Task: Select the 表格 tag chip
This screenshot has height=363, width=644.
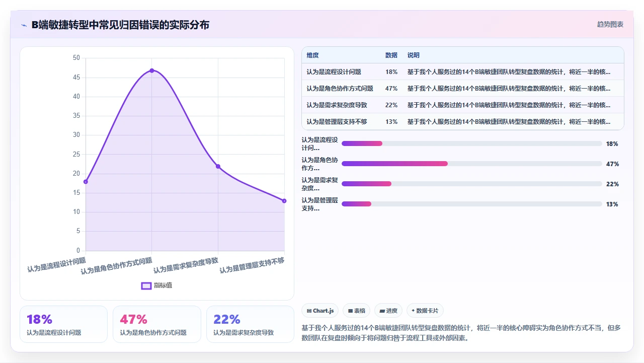Action: 357,311
